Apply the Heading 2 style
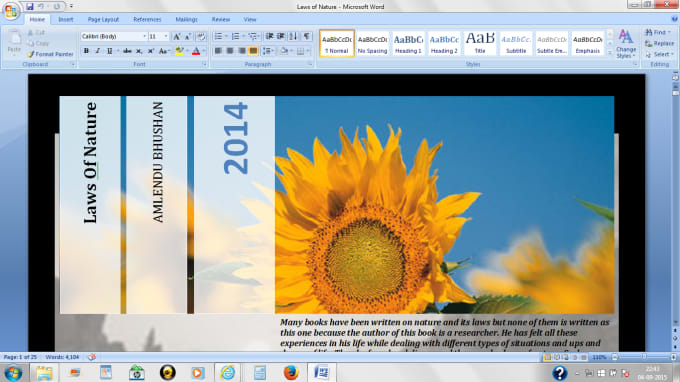680x382 pixels. (444, 43)
